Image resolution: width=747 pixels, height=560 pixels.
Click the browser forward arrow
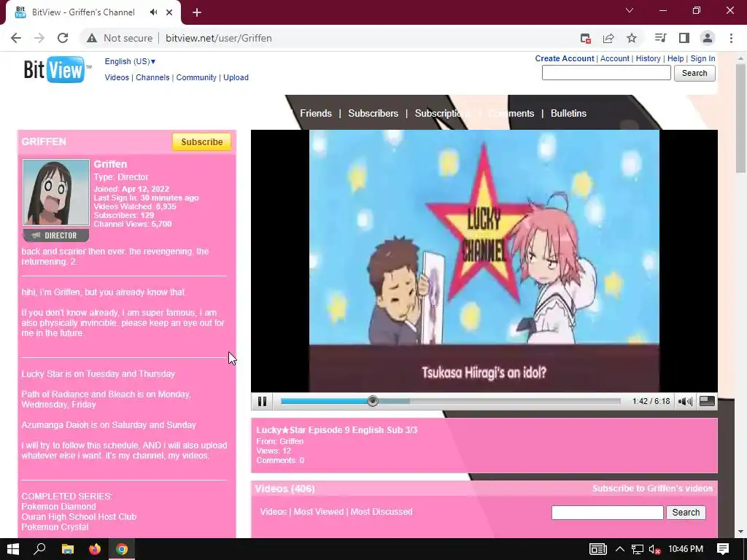coord(39,38)
